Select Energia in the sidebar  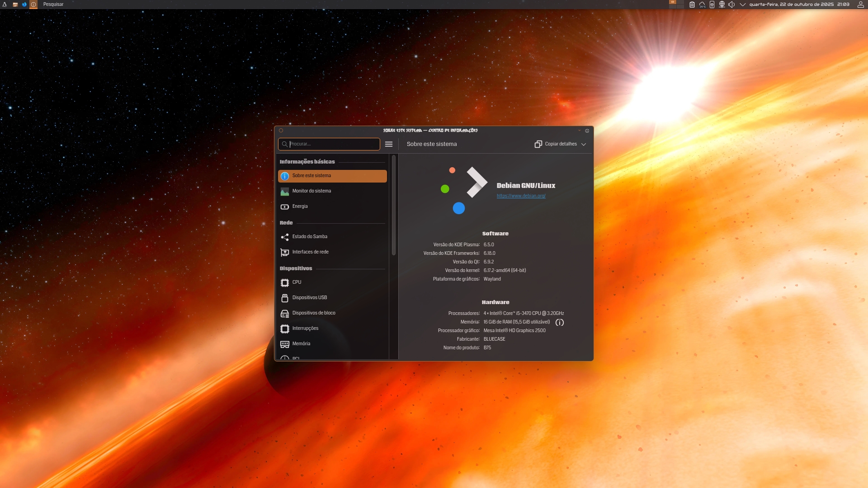332,206
